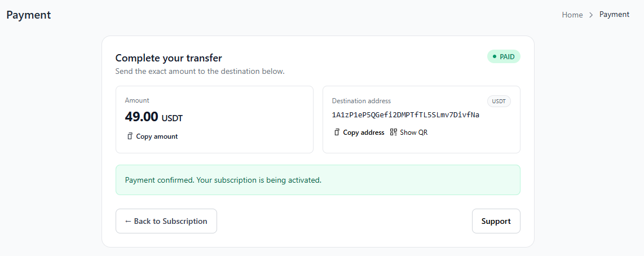Screen dimensions: 644x256
Task: Click the Copy amount text label
Action: (157, 136)
